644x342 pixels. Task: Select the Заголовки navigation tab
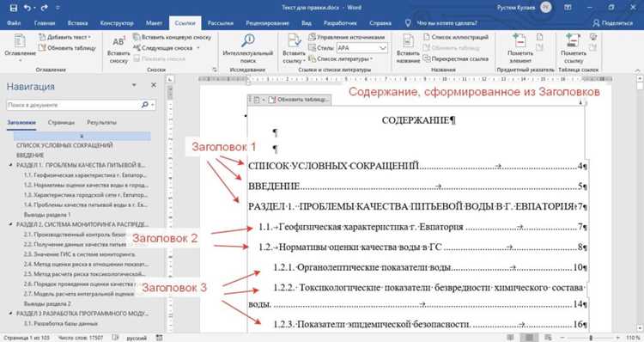21,123
